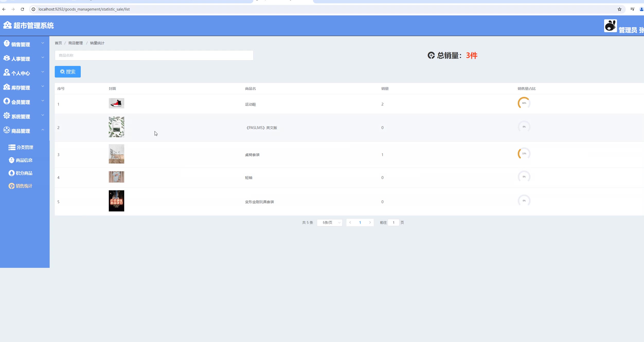
Task: Click the 商品名称 search input field
Action: pyautogui.click(x=154, y=55)
